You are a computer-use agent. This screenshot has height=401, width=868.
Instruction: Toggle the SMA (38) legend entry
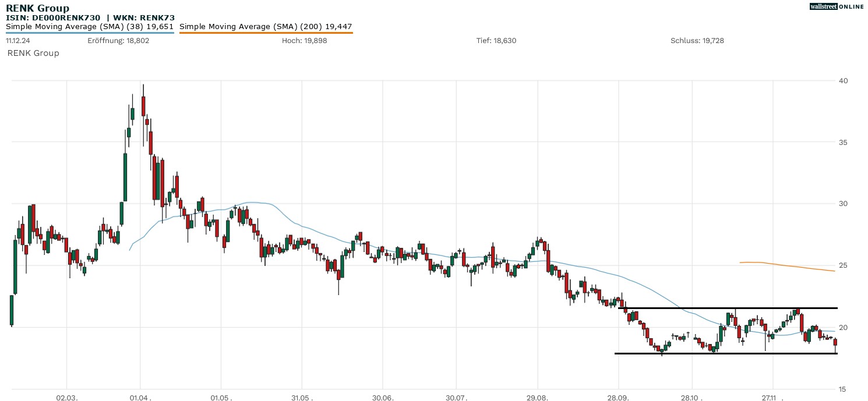pyautogui.click(x=90, y=26)
